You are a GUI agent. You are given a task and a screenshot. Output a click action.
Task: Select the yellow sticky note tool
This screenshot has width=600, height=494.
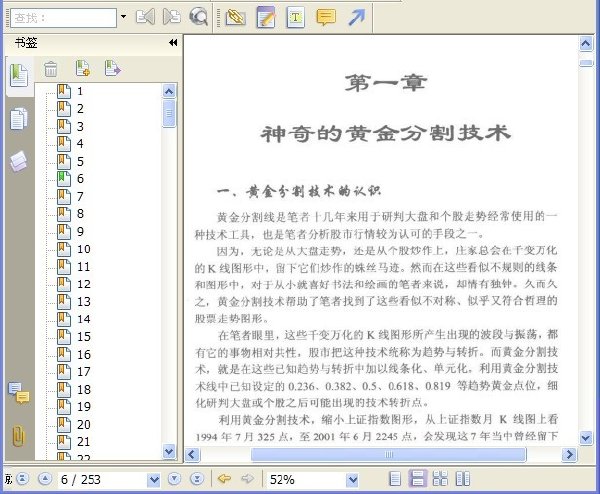[x=326, y=17]
